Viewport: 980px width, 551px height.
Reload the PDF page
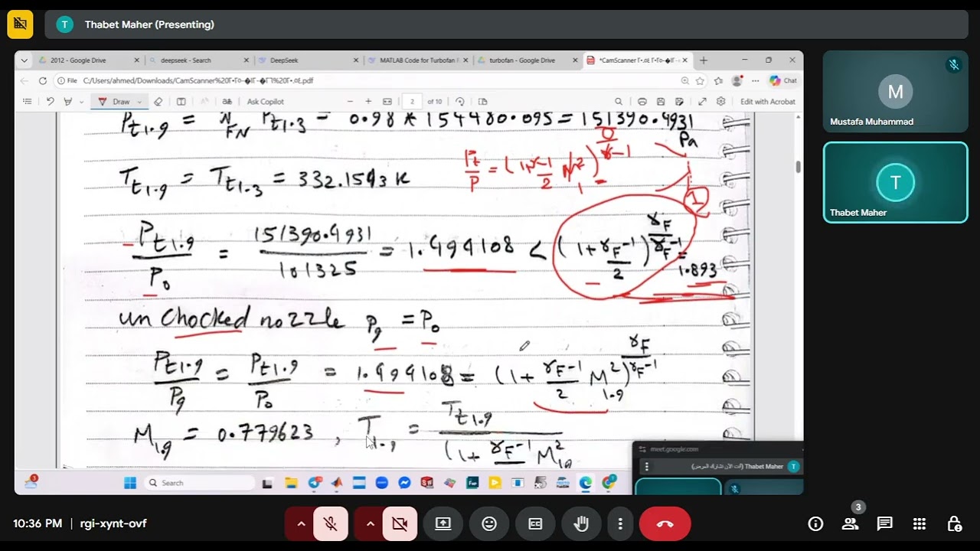(42, 80)
